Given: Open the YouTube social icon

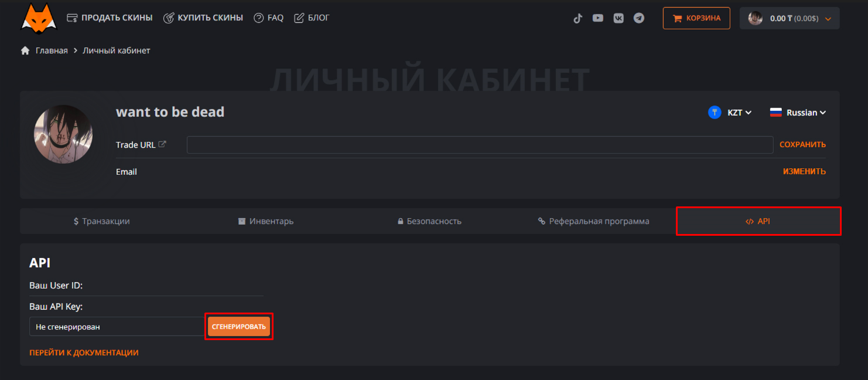Looking at the screenshot, I should [597, 18].
